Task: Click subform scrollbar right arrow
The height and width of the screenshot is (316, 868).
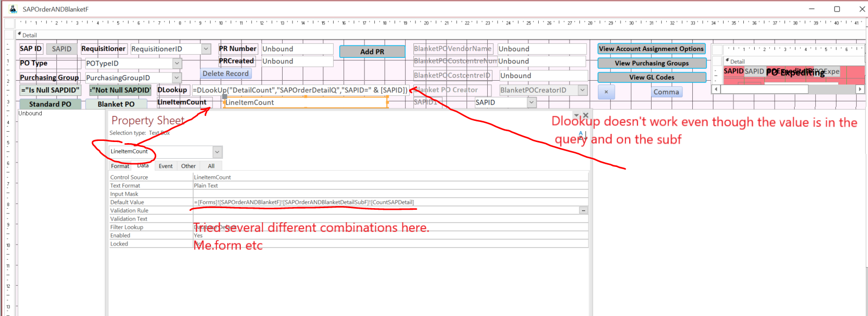Action: (x=860, y=89)
